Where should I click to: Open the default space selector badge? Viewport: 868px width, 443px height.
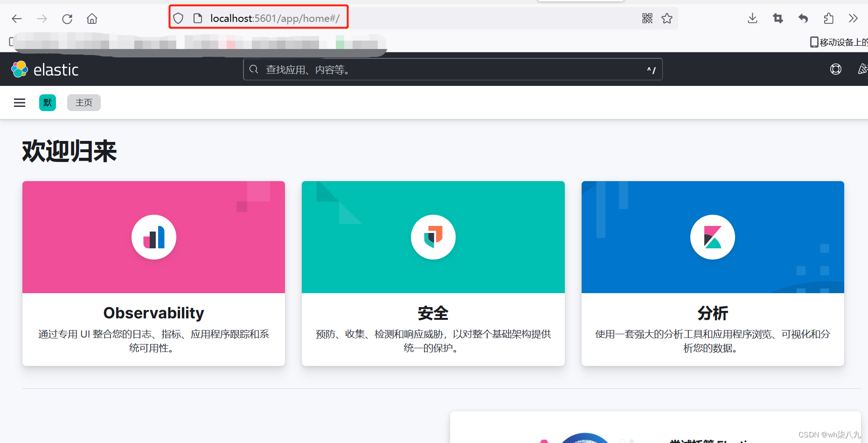48,103
